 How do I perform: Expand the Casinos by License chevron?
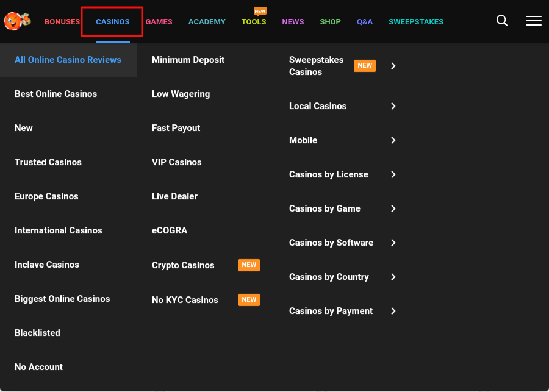pyautogui.click(x=393, y=174)
